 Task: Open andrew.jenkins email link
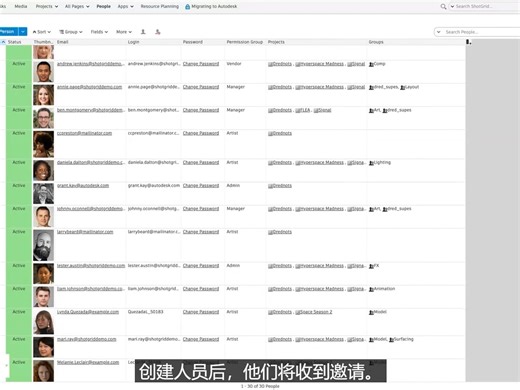coord(91,64)
